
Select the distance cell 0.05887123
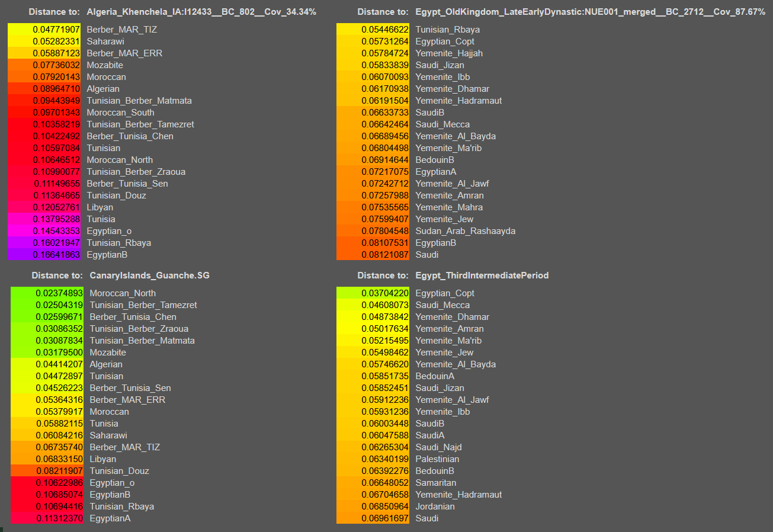[x=44, y=53]
